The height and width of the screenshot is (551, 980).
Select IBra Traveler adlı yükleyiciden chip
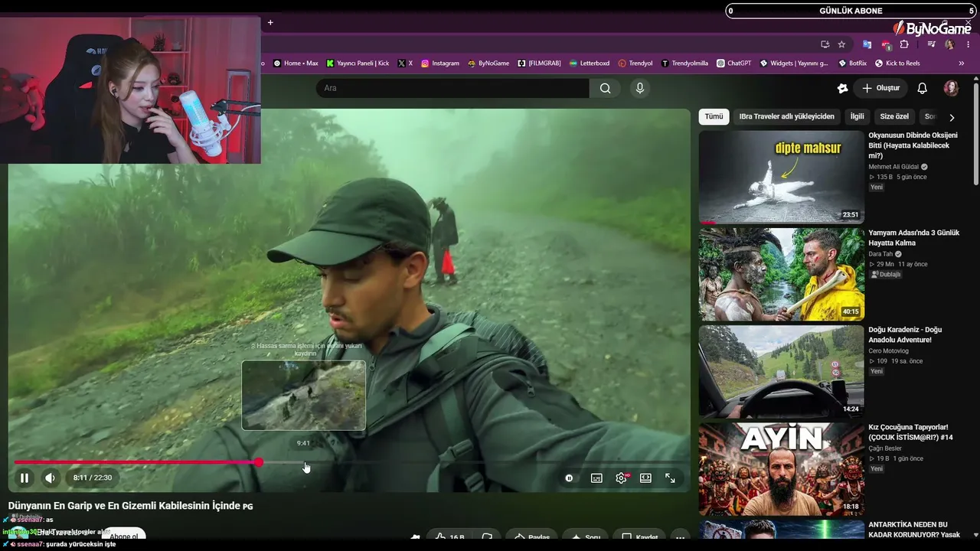[786, 117]
